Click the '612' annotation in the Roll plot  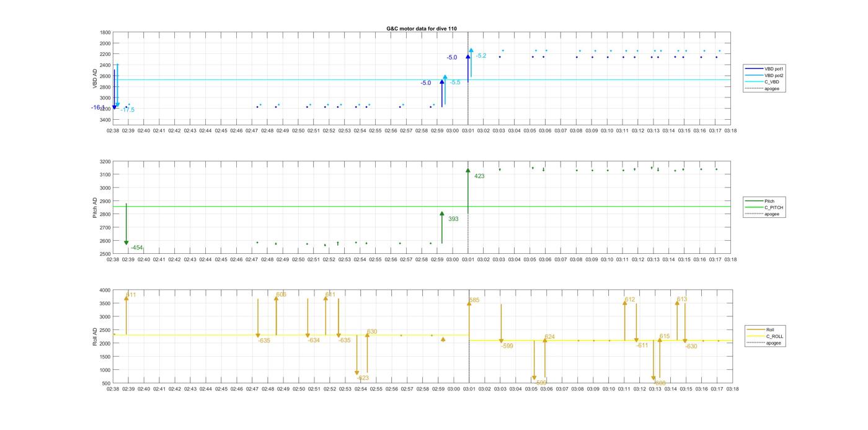[x=630, y=299]
